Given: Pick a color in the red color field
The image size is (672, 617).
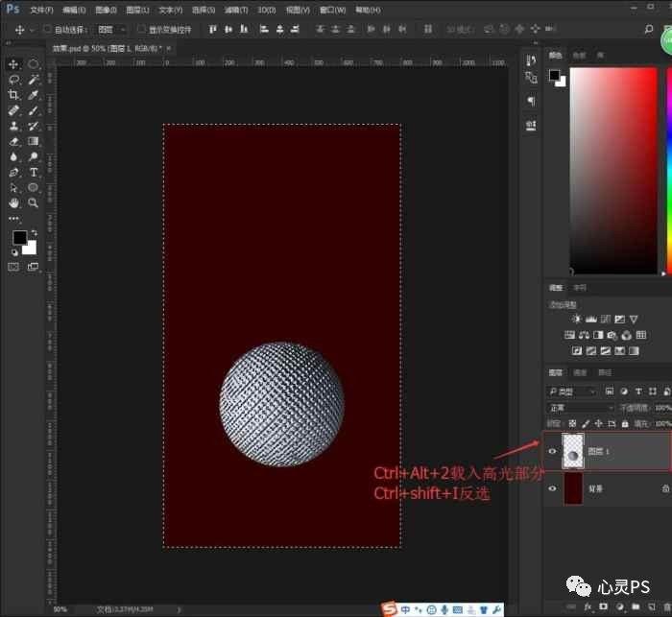Looking at the screenshot, I should 613,170.
